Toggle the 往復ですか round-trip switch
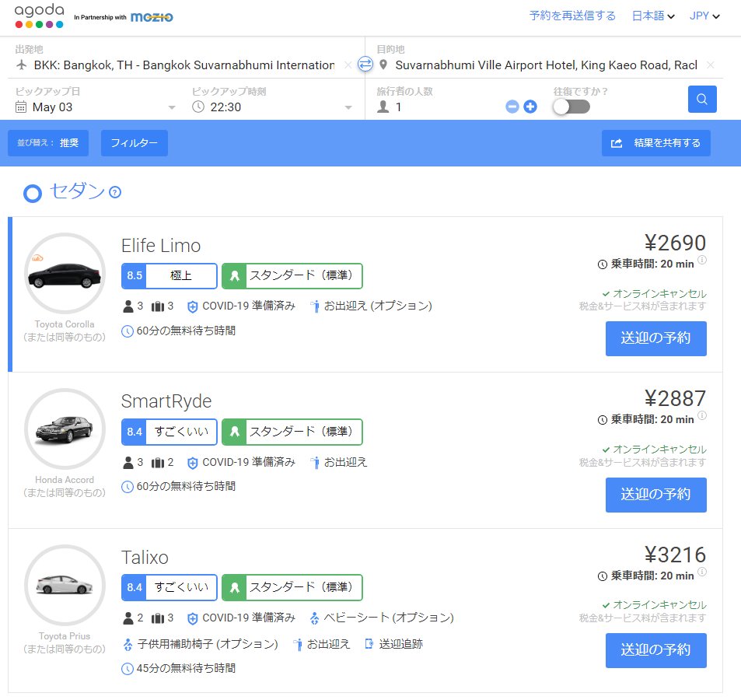This screenshot has height=700, width=741. coord(571,107)
